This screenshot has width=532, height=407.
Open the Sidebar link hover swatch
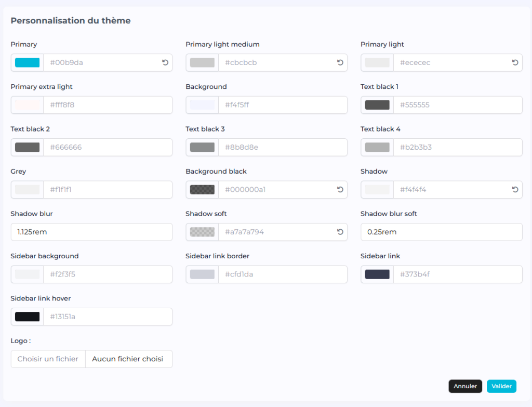pyautogui.click(x=27, y=317)
